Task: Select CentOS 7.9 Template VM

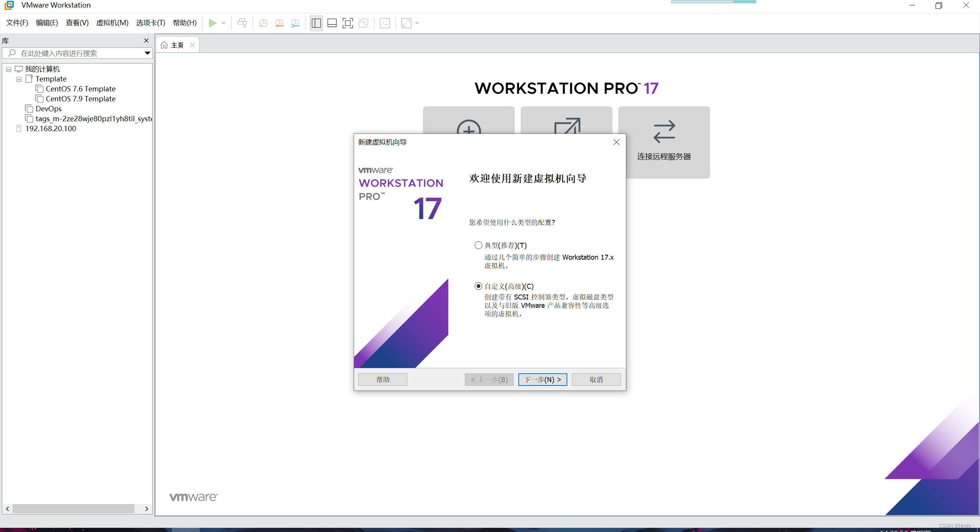Action: (x=80, y=99)
